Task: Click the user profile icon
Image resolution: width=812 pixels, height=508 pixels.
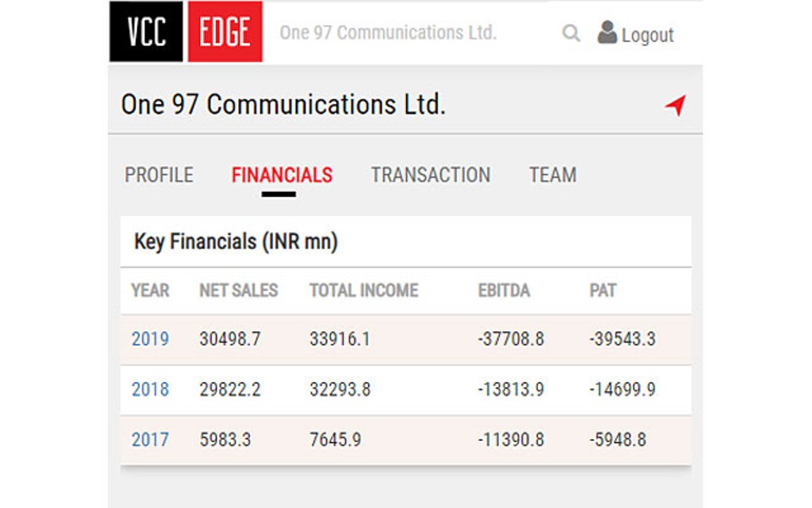Action: [607, 33]
